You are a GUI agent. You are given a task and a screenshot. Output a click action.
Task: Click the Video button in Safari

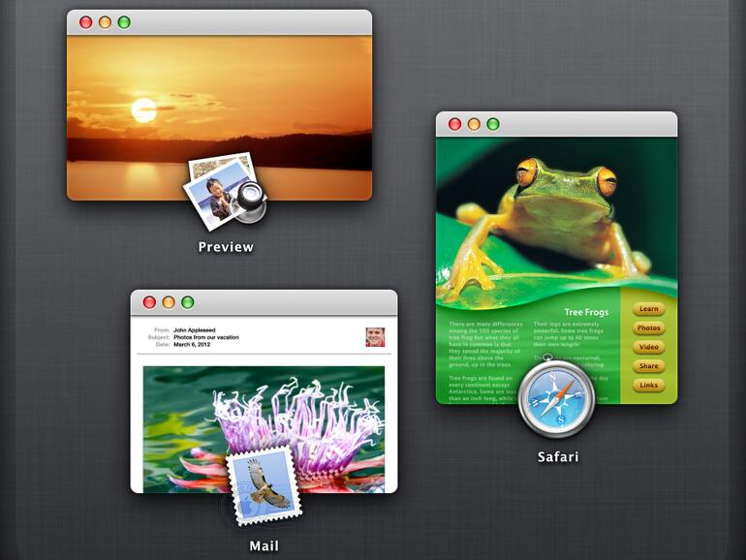click(648, 347)
